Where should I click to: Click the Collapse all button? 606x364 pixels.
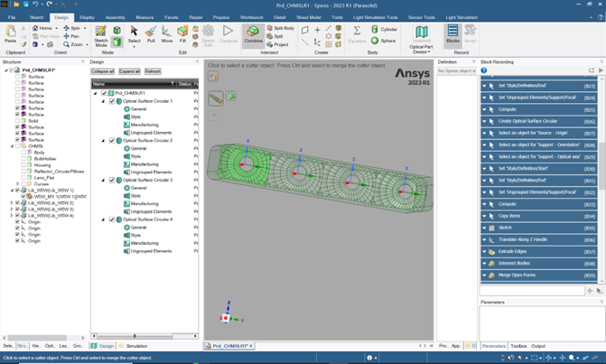pyautogui.click(x=102, y=71)
